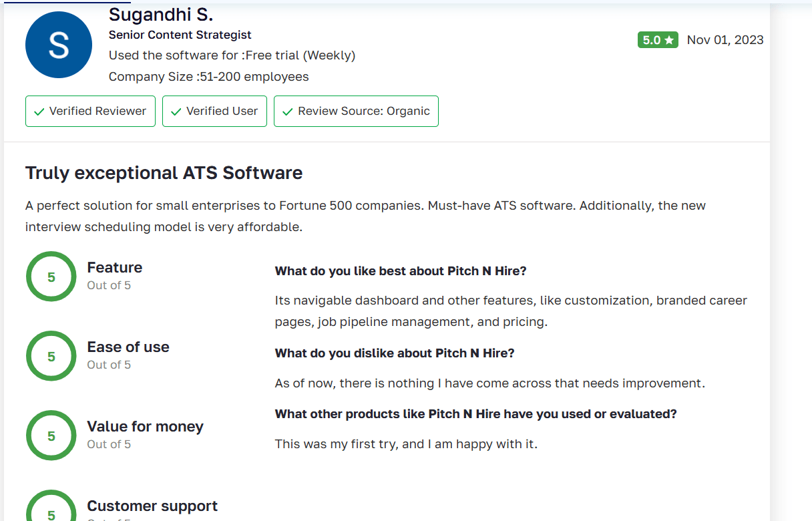Toggle the Verified Reviewer badge
812x521 pixels.
tap(90, 111)
